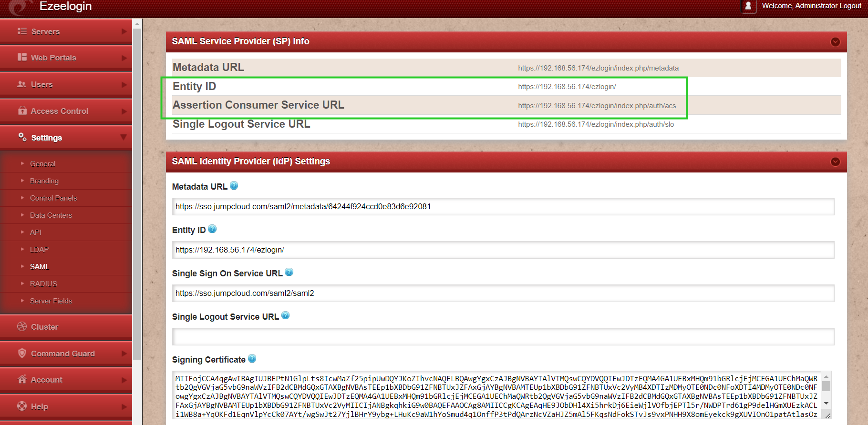Click the Web Portals icon
The image size is (868, 425).
point(22,57)
